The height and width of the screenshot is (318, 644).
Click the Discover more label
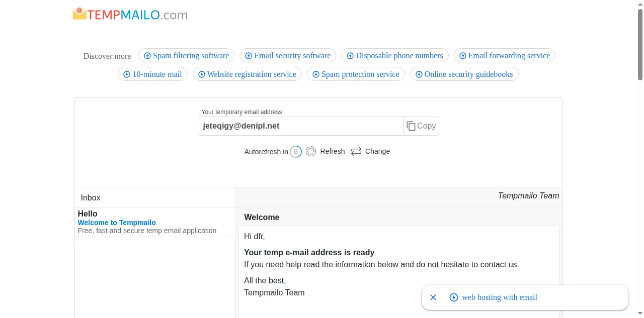pyautogui.click(x=107, y=56)
